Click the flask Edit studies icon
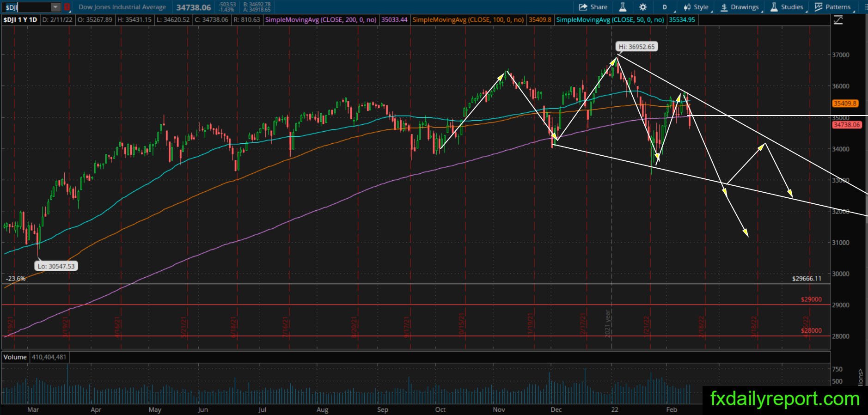The height and width of the screenshot is (415, 868). click(623, 7)
